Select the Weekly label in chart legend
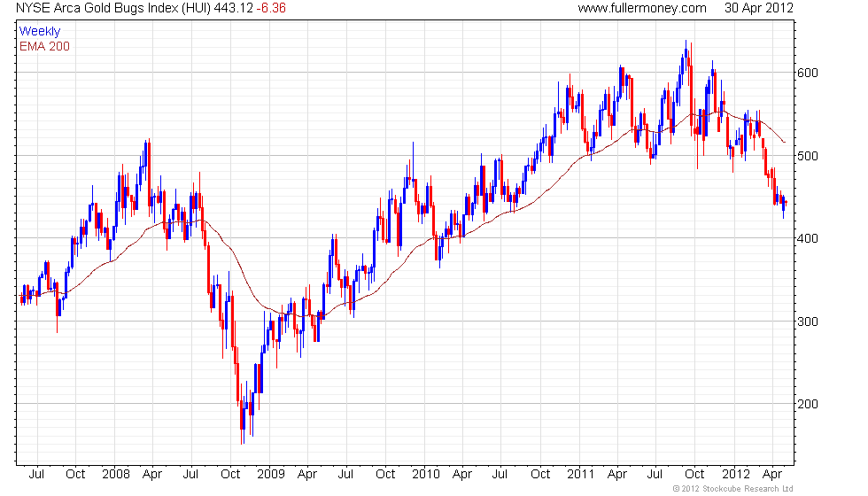Viewport: 868px width, 496px height. pyautogui.click(x=39, y=32)
